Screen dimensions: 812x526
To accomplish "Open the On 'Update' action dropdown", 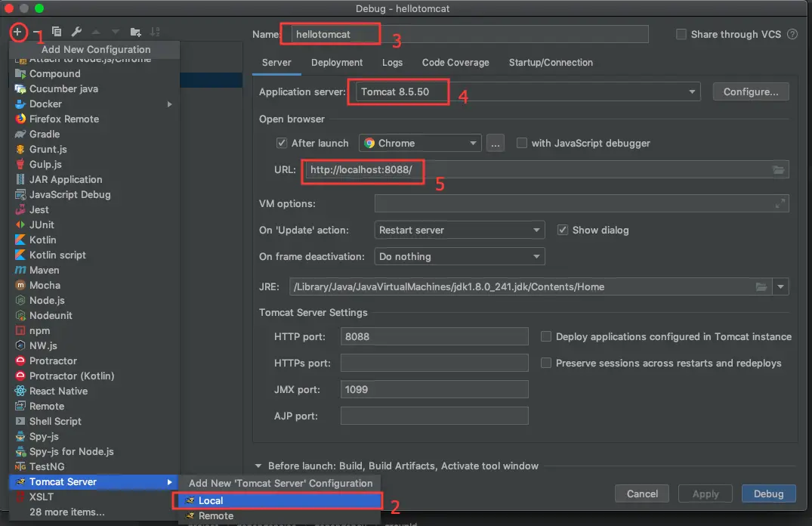I will (459, 230).
